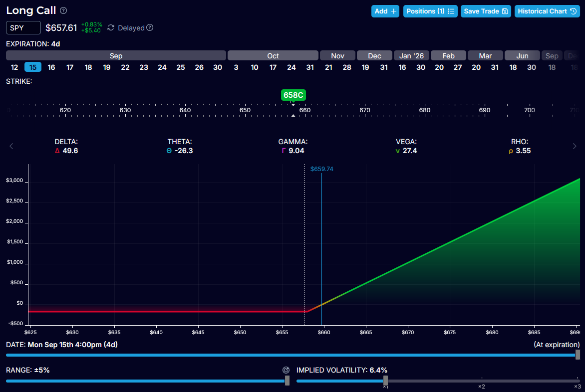The width and height of the screenshot is (585, 392).
Task: Choose Dec 19 expiration date
Action: click(x=365, y=67)
